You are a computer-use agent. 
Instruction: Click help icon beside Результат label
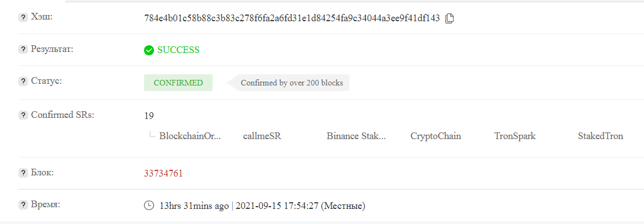(x=23, y=49)
